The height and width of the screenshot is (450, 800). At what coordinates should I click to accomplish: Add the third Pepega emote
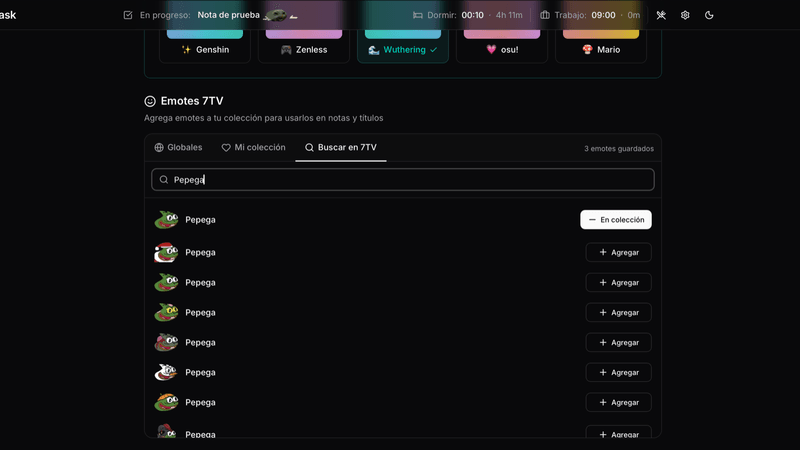[618, 283]
